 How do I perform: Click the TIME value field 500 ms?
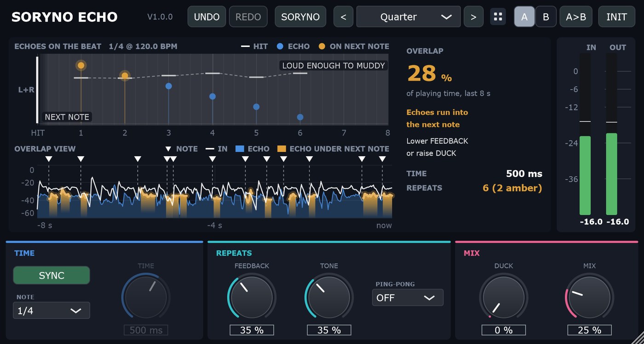click(x=146, y=330)
